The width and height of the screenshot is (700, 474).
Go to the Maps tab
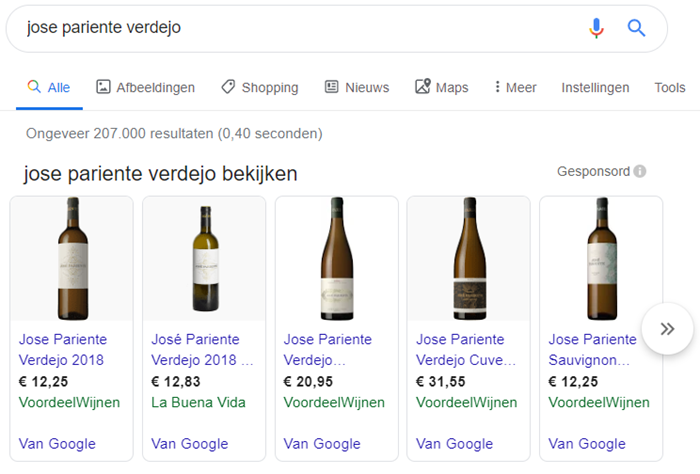click(441, 88)
